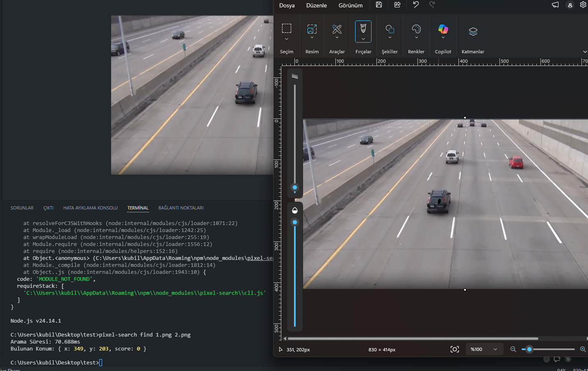Open the feedback megaphone icon in Paint
The image size is (588, 371).
click(x=555, y=5)
